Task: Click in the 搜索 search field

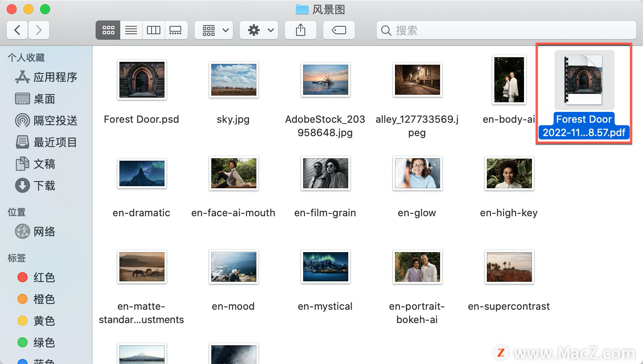Action: point(506,30)
